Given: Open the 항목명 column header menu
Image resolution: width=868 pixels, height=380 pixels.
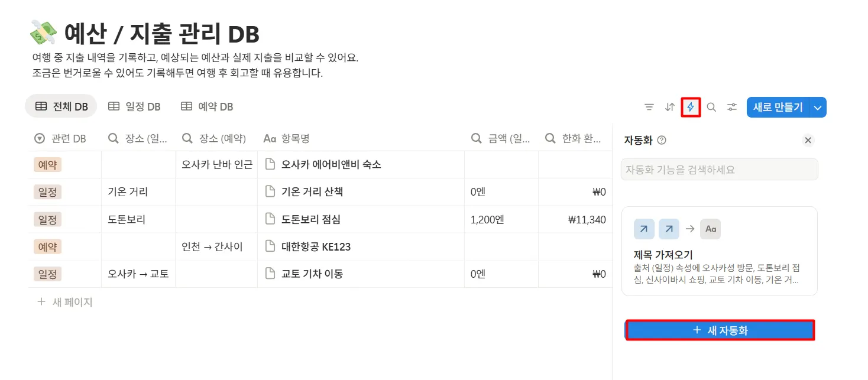Looking at the screenshot, I should [287, 138].
